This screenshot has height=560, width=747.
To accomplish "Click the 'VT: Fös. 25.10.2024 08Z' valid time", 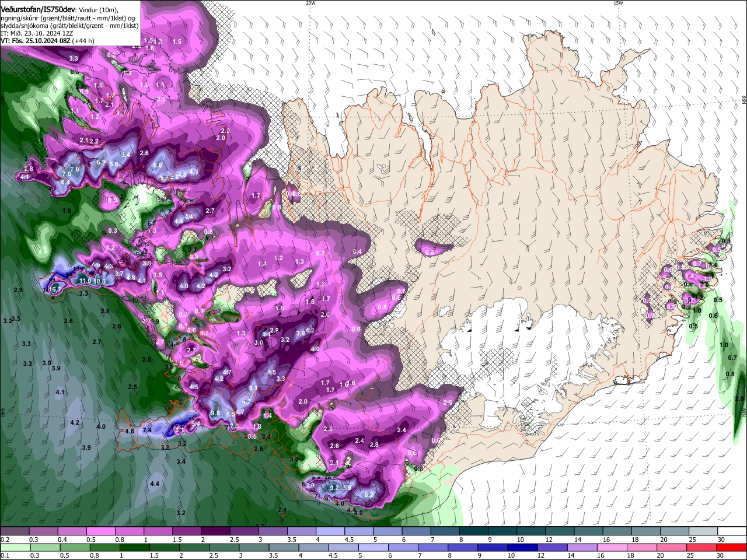I will point(36,41).
